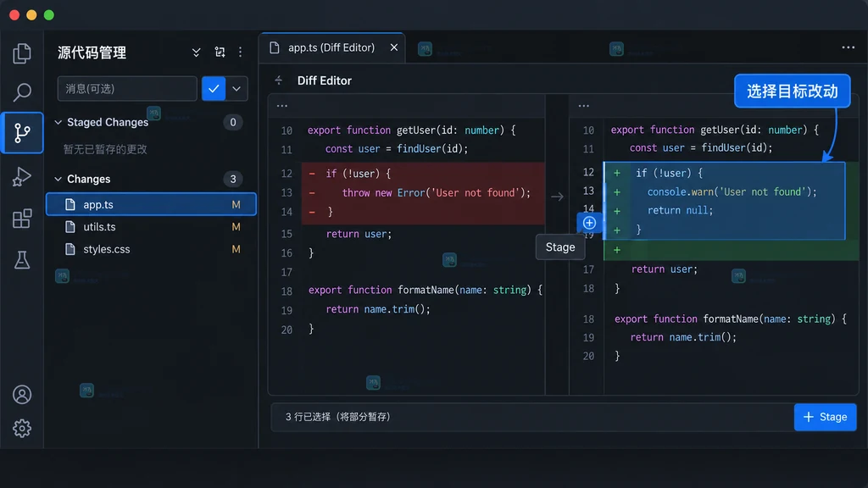Collapse the Staged Changes section
868x488 pixels.
pyautogui.click(x=58, y=122)
